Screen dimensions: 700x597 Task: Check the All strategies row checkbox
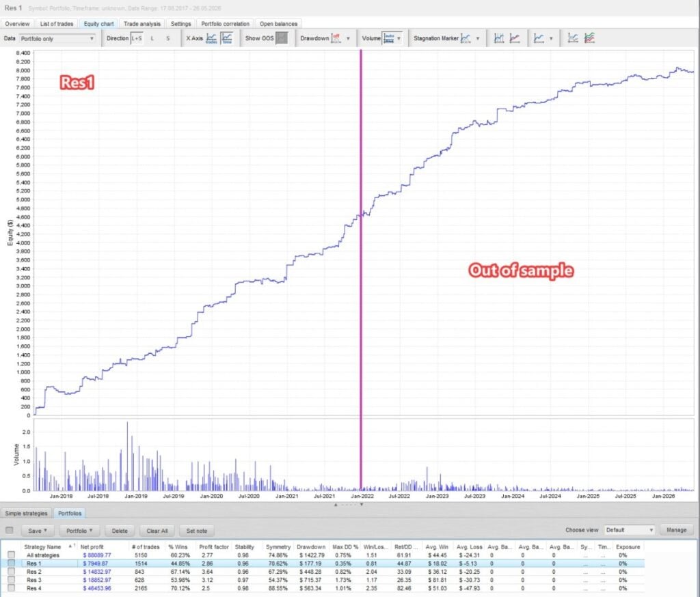coord(11,555)
